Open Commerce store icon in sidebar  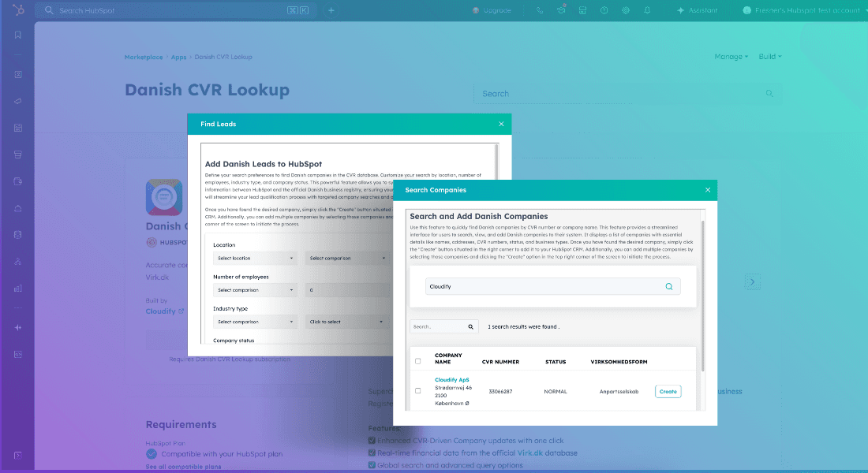pyautogui.click(x=17, y=155)
